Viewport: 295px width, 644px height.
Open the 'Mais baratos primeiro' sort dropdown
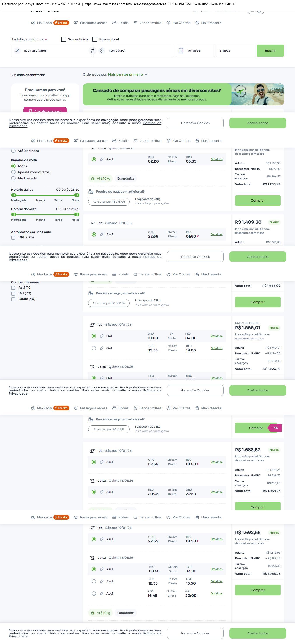click(128, 74)
